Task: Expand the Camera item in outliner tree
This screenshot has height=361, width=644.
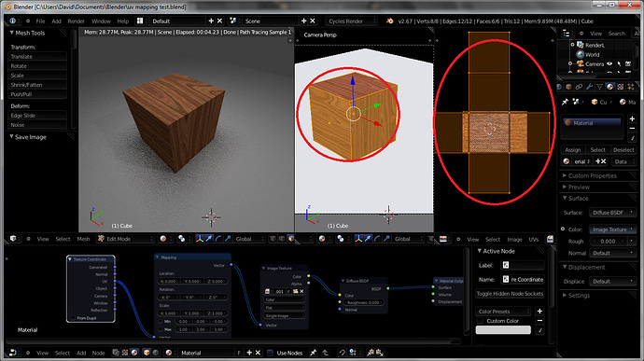Action: pyautogui.click(x=570, y=63)
